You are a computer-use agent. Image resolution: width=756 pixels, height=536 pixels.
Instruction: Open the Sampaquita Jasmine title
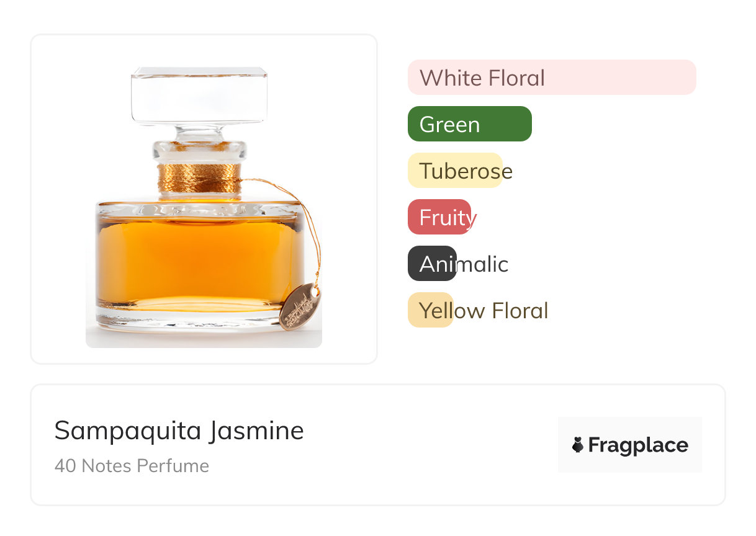(x=179, y=431)
